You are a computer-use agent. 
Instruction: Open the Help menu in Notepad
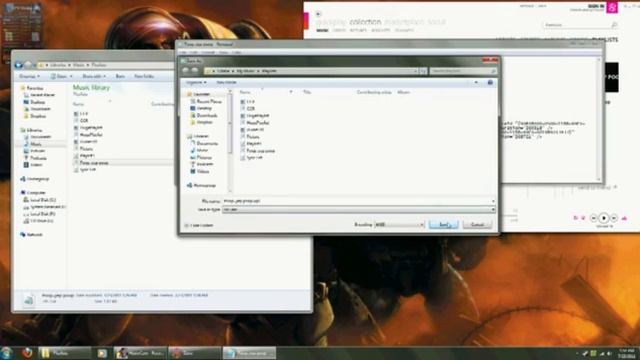pyautogui.click(x=237, y=53)
